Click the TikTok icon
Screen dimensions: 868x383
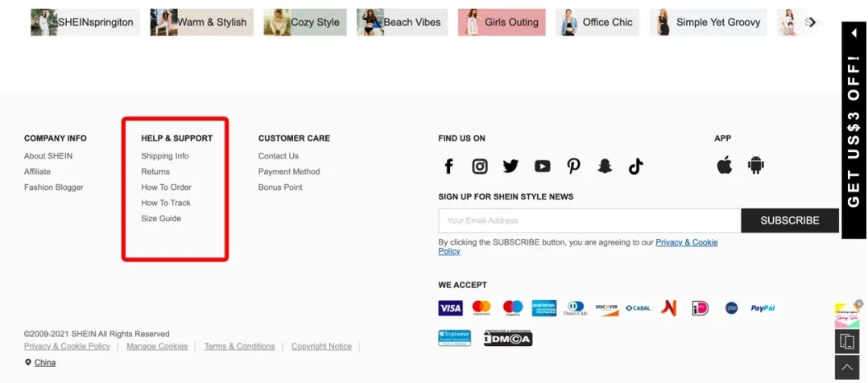pos(636,167)
